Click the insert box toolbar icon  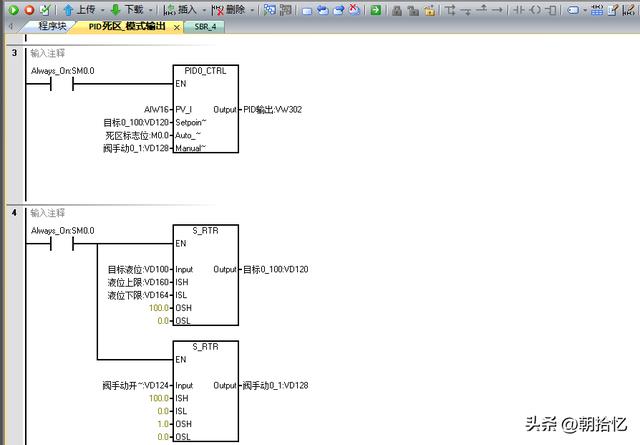(x=553, y=9)
